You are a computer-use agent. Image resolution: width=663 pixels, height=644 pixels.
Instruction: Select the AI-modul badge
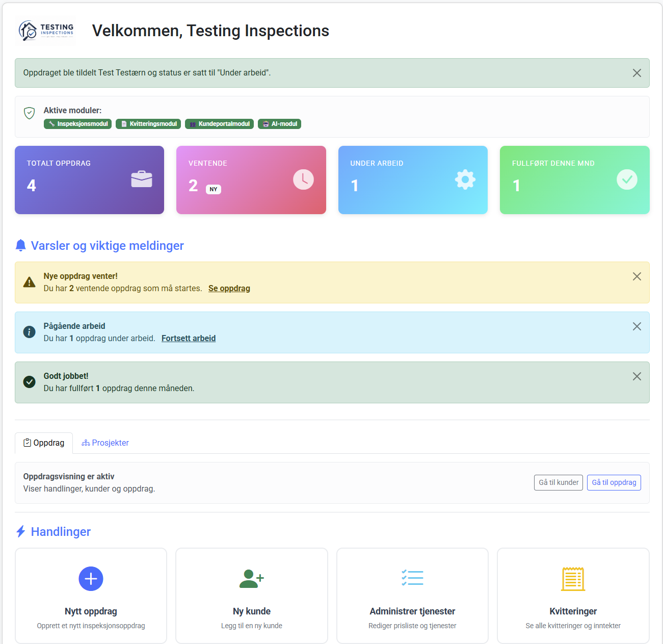pos(279,124)
